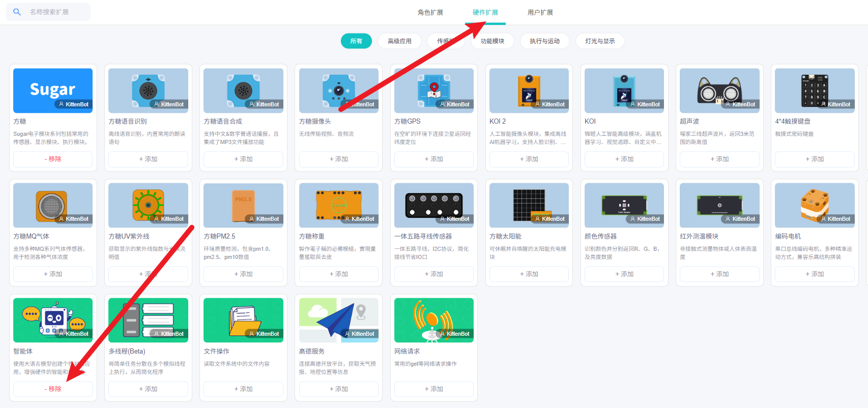Add the 方糖MQ气体 extension
The width and height of the screenshot is (868, 408).
tap(53, 274)
